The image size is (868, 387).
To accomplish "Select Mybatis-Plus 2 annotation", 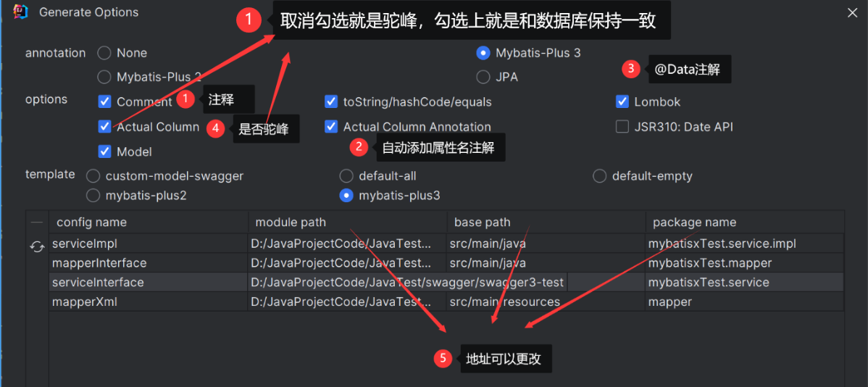I will click(x=104, y=77).
